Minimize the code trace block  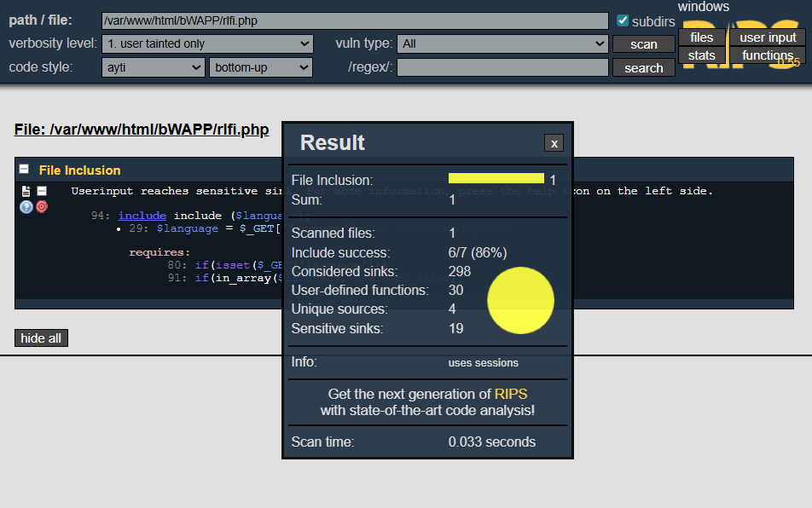point(42,191)
